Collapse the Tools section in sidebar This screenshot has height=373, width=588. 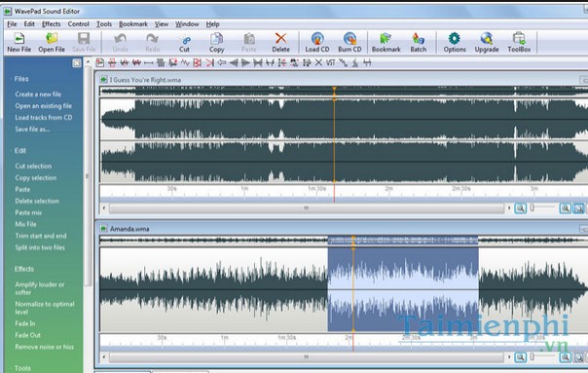(x=22, y=368)
